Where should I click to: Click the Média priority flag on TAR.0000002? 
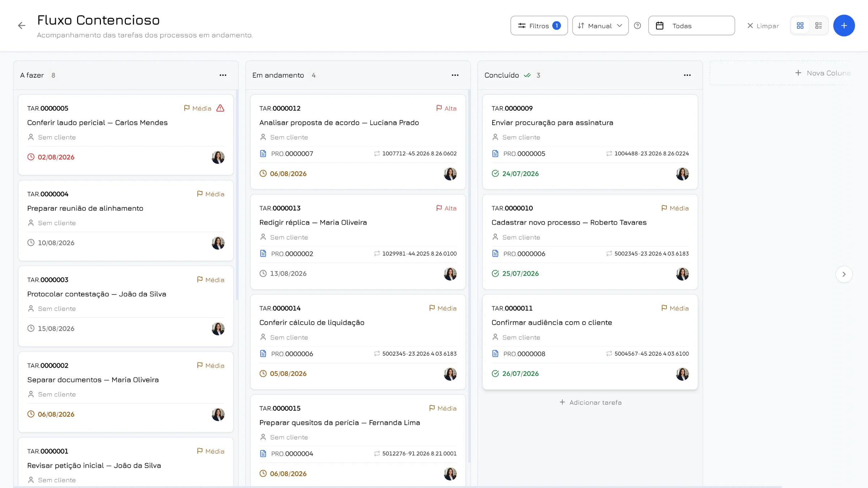[210, 365]
